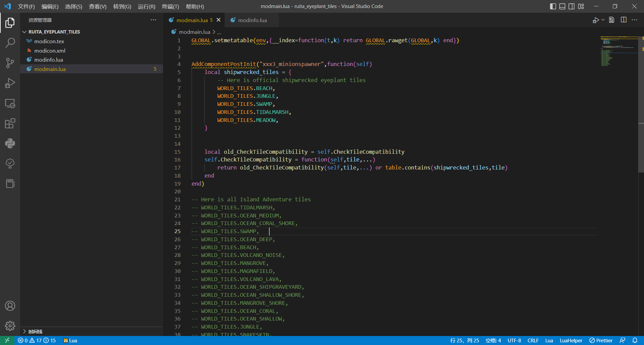
Task: Open the Source Control view
Action: pyautogui.click(x=10, y=63)
